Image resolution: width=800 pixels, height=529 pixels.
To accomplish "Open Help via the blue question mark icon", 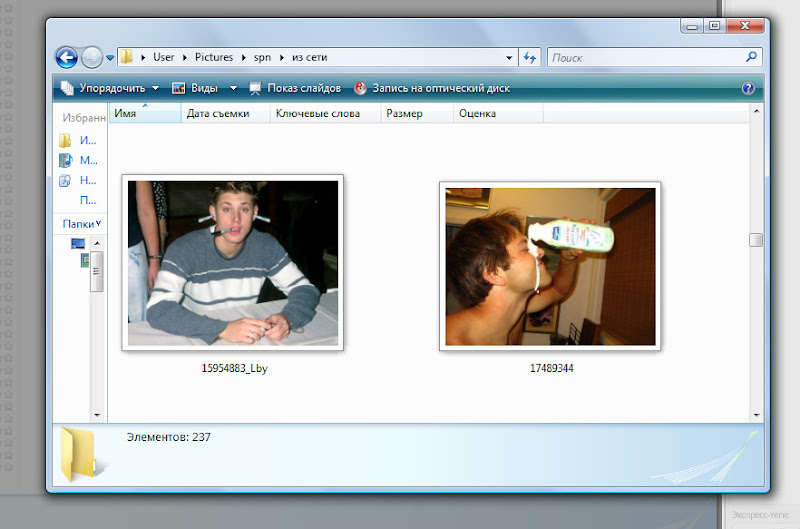I will (747, 88).
